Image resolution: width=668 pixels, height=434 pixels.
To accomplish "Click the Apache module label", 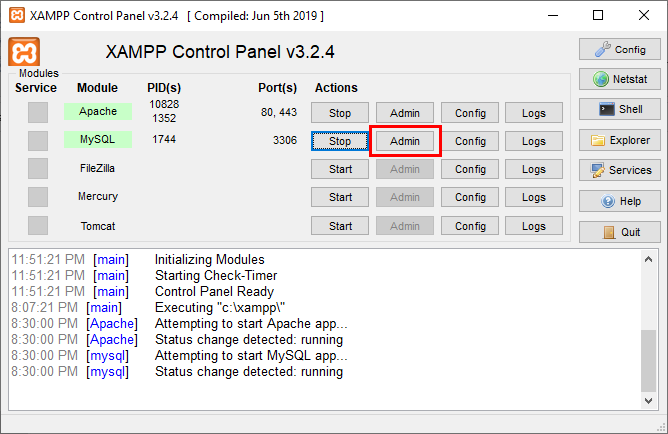I will 98,111.
